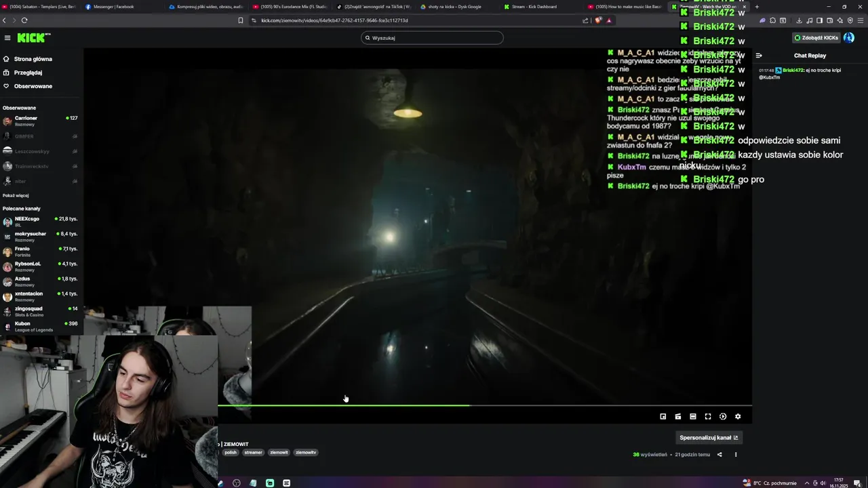The height and width of the screenshot is (488, 868).
Task: Collapse the Chat Replay panel
Action: point(759,56)
